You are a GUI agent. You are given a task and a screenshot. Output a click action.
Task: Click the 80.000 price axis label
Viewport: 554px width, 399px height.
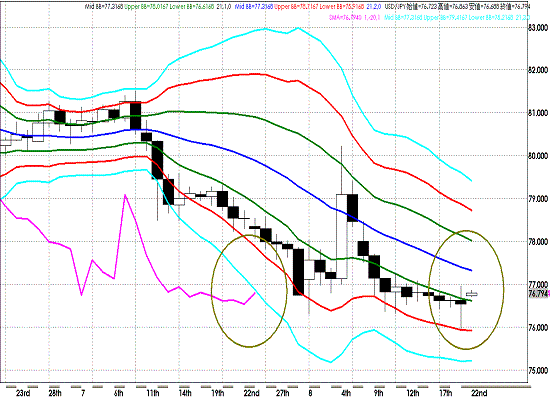538,156
